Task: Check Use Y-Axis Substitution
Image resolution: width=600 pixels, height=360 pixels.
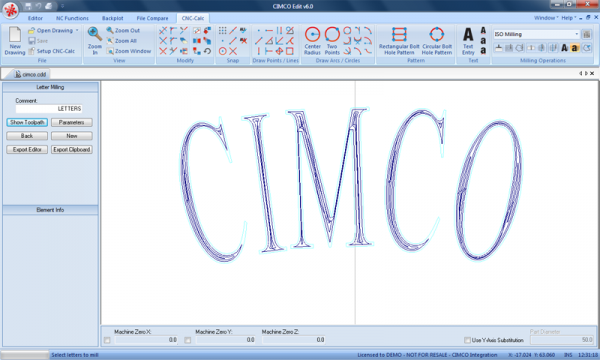Action: pos(467,340)
